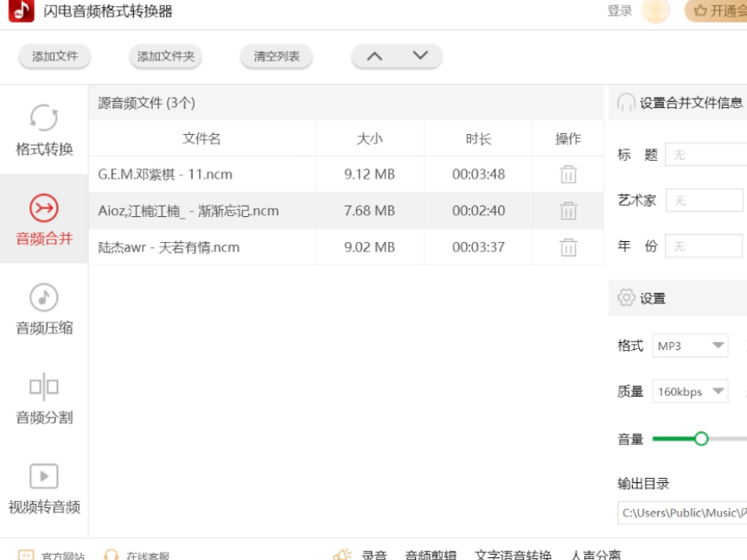The width and height of the screenshot is (747, 560).
Task: Open the 质量 160kbps dropdown
Action: tap(690, 391)
